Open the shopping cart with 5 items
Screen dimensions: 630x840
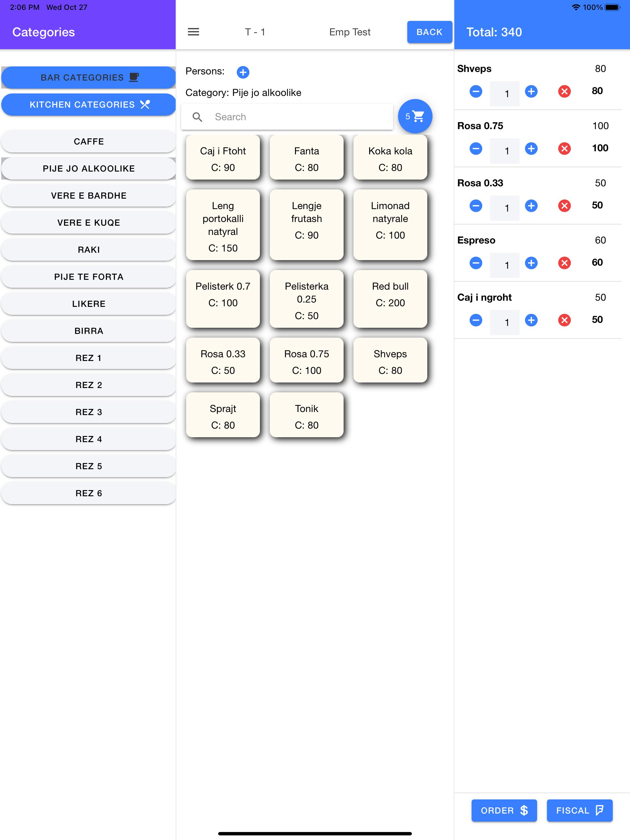tap(415, 116)
